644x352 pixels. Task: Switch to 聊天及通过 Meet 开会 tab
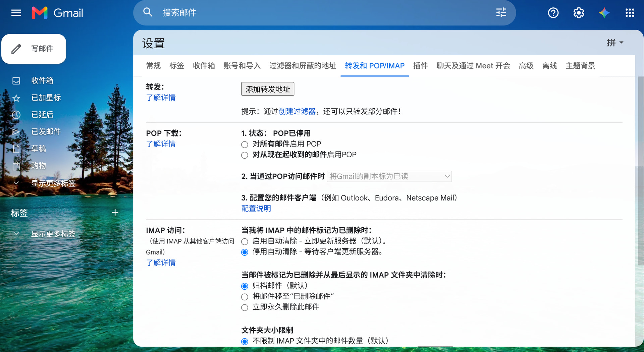click(x=473, y=66)
